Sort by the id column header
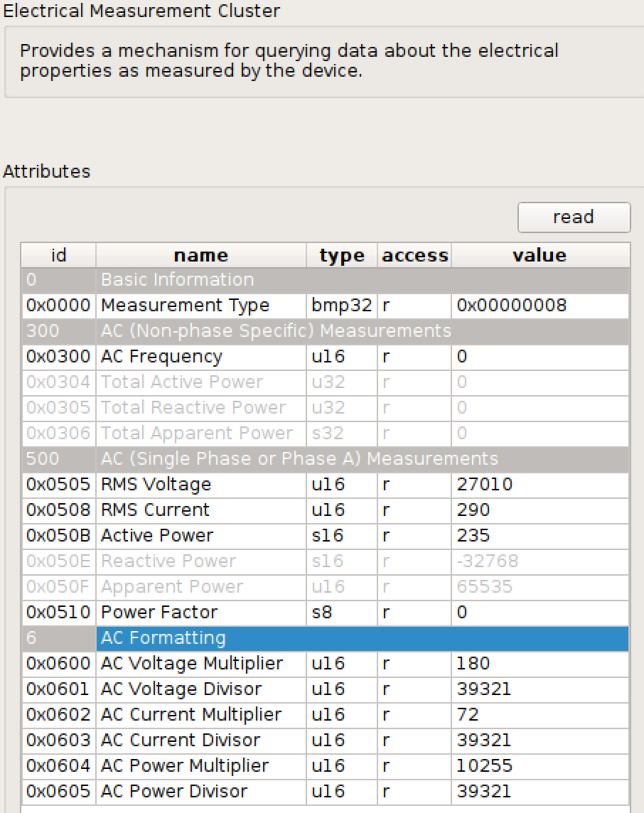The image size is (644, 813). (58, 255)
